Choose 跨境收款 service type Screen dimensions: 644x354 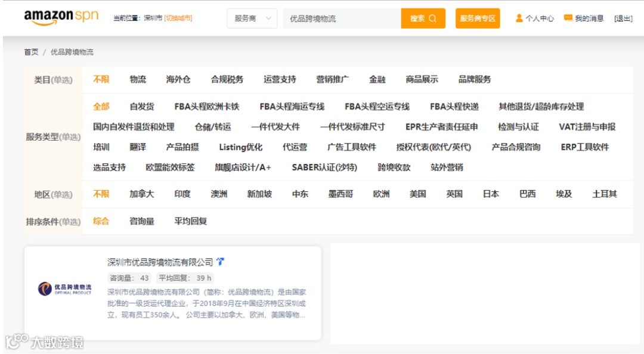point(394,167)
